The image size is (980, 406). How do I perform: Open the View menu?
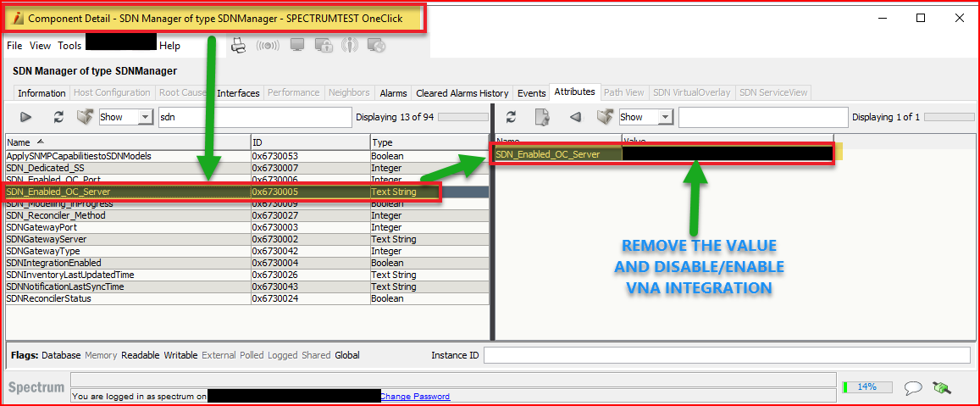coord(40,46)
